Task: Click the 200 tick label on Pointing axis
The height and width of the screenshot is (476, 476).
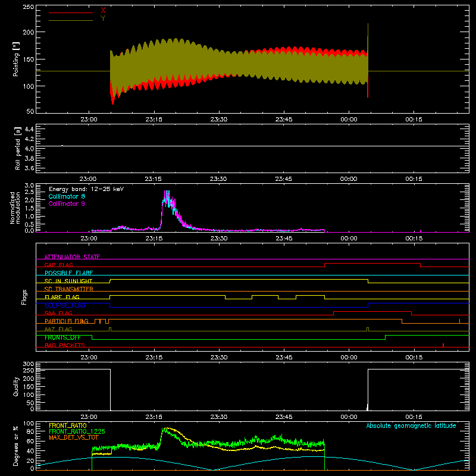Action: pos(28,32)
